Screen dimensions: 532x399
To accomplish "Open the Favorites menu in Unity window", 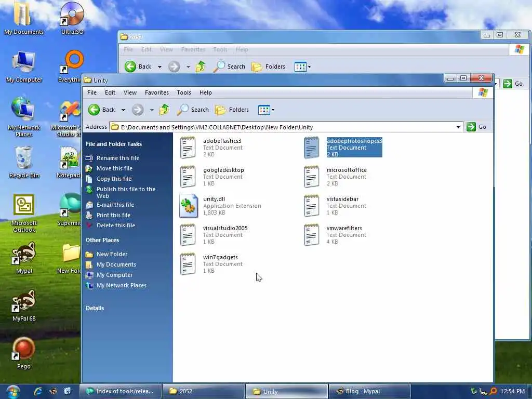I will (157, 92).
